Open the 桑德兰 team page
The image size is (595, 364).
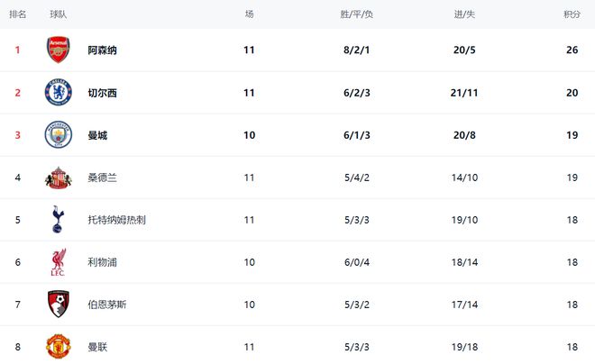(x=102, y=177)
